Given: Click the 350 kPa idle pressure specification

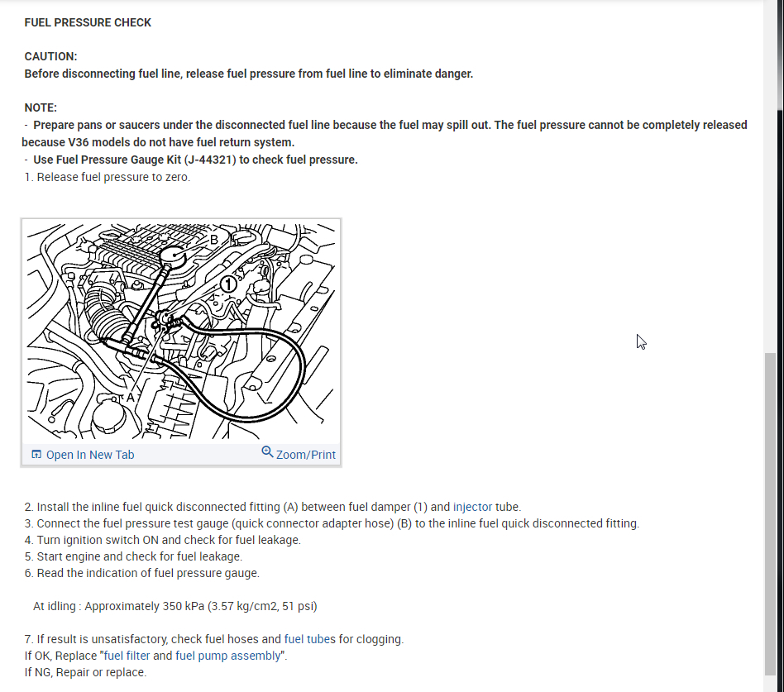Looking at the screenshot, I should [175, 607].
